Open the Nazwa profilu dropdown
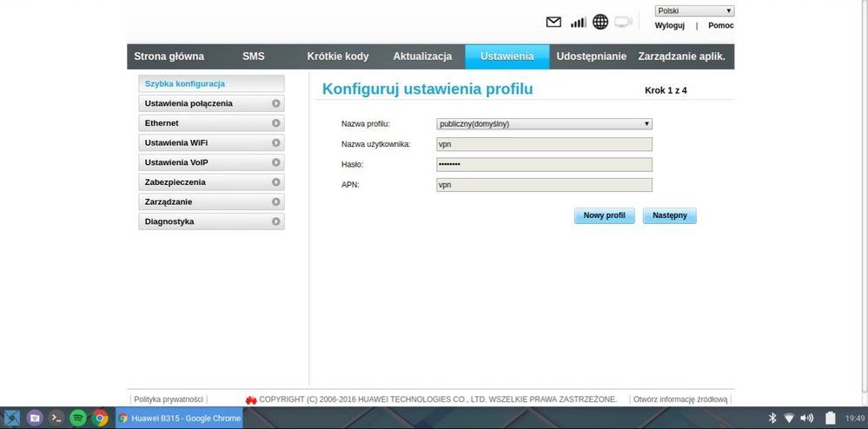Screen dimensions: 868x429 (x=544, y=124)
